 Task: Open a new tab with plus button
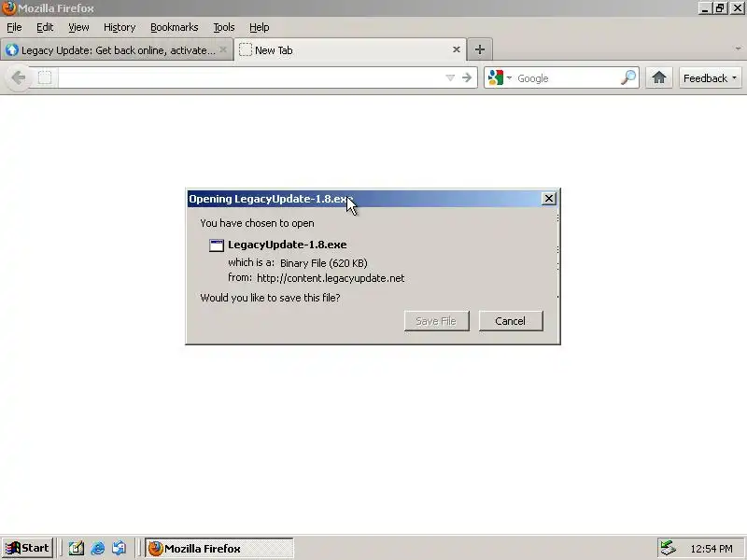pyautogui.click(x=480, y=49)
